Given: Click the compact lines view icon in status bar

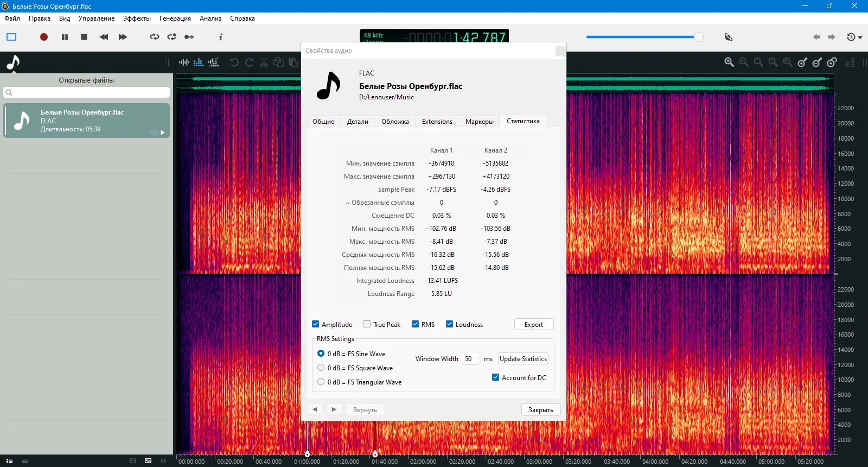Looking at the screenshot, I should pyautogui.click(x=24, y=461).
